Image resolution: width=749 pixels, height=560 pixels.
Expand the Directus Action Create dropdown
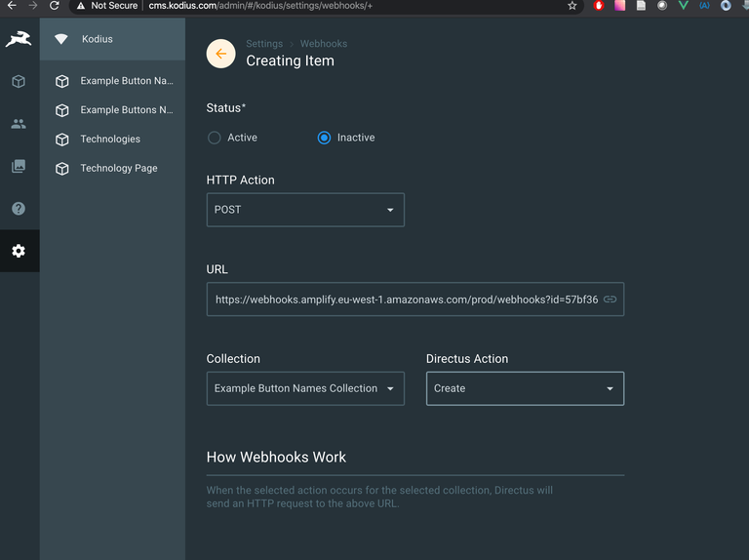pos(525,388)
